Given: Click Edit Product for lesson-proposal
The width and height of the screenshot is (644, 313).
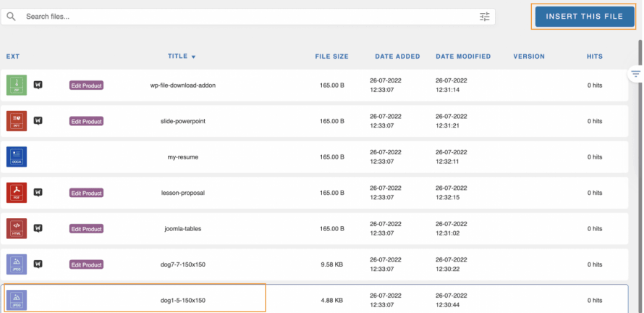Looking at the screenshot, I should (86, 193).
